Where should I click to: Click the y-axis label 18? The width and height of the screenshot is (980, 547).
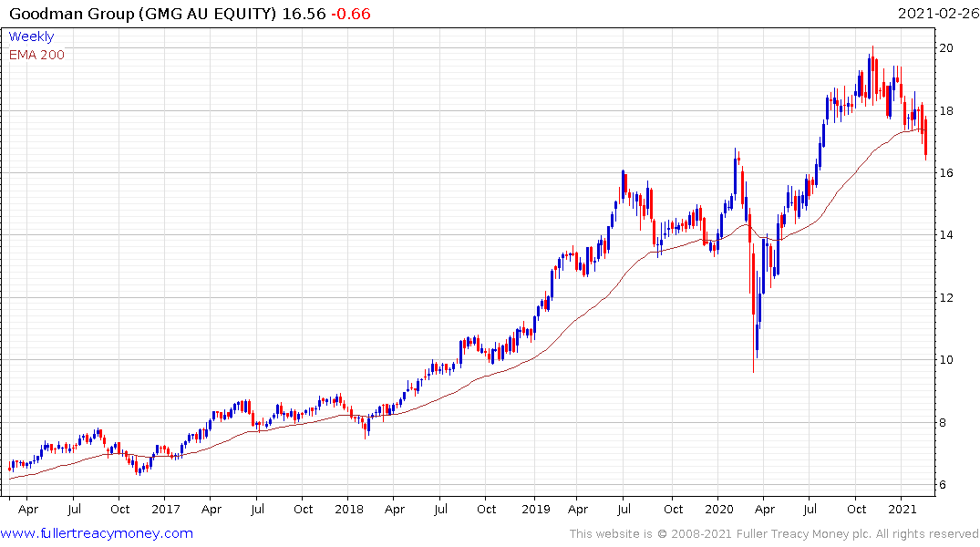pos(945,110)
